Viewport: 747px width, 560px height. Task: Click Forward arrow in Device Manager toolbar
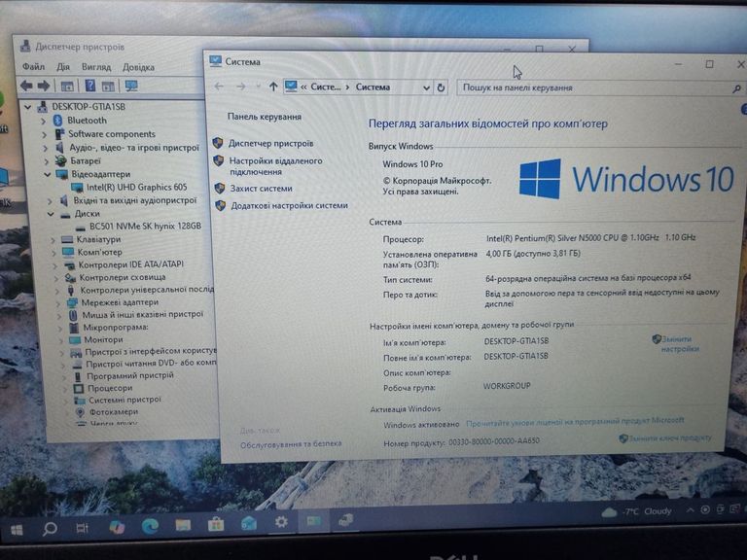[44, 86]
